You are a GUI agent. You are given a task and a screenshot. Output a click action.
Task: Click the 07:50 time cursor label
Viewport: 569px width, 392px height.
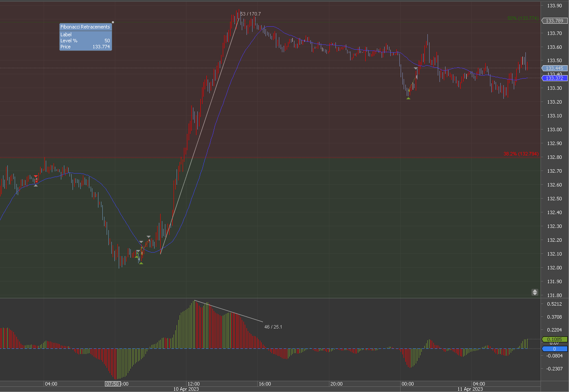[x=112, y=384]
